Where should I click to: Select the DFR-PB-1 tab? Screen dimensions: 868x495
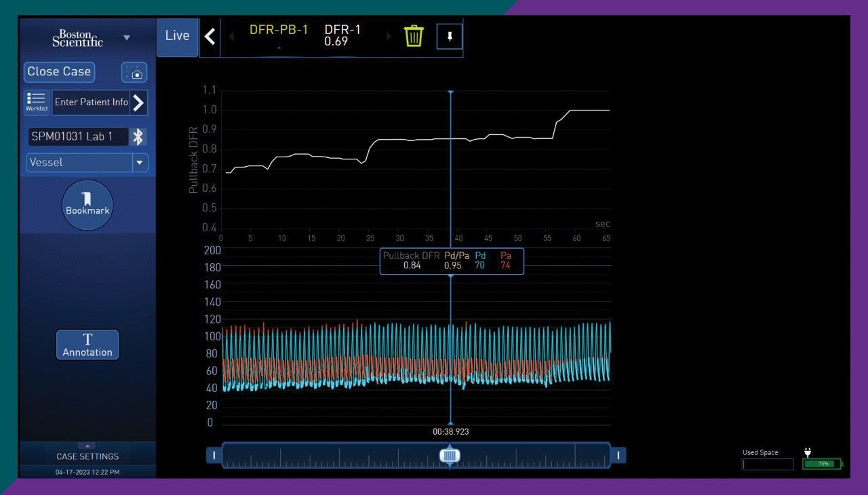pyautogui.click(x=279, y=30)
